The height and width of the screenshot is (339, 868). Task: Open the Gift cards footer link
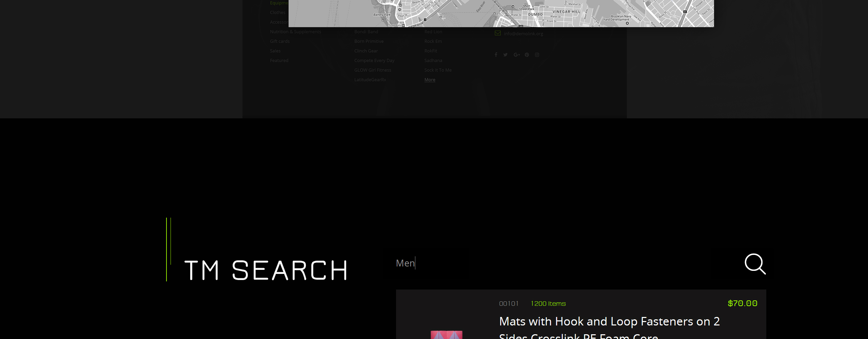(280, 41)
